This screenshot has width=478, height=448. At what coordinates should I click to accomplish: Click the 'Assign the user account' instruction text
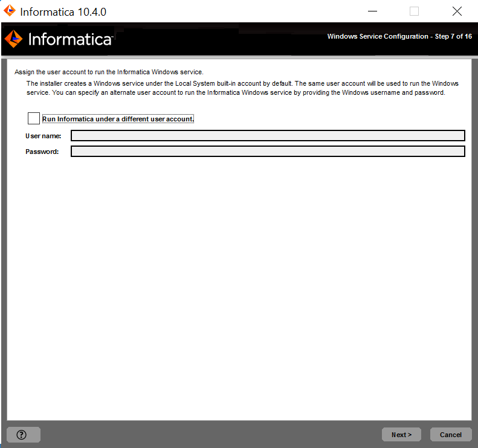[109, 72]
